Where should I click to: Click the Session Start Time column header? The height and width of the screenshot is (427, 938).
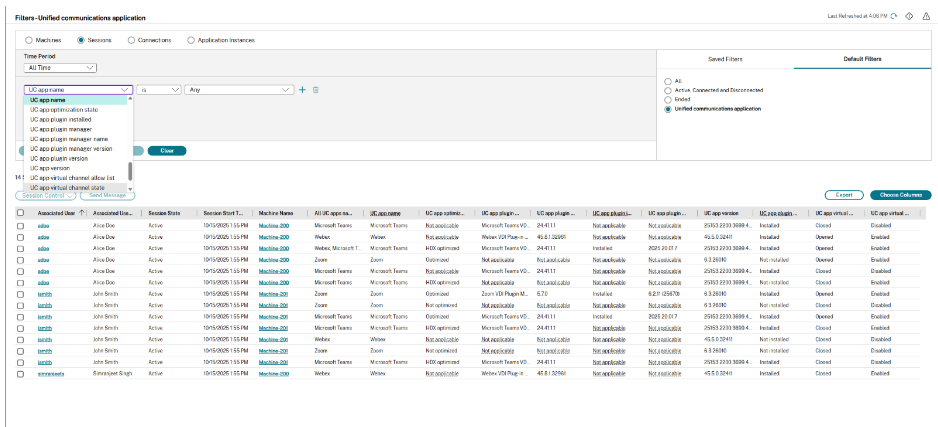223,213
